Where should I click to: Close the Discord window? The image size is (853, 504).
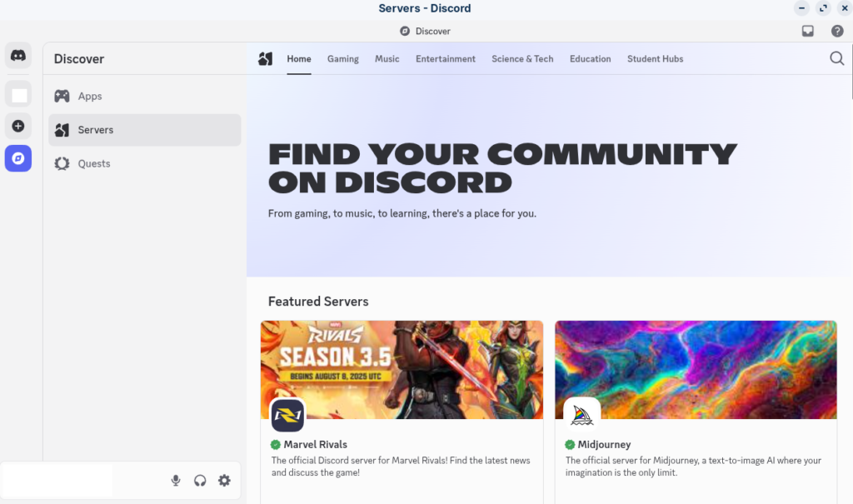coord(845,8)
